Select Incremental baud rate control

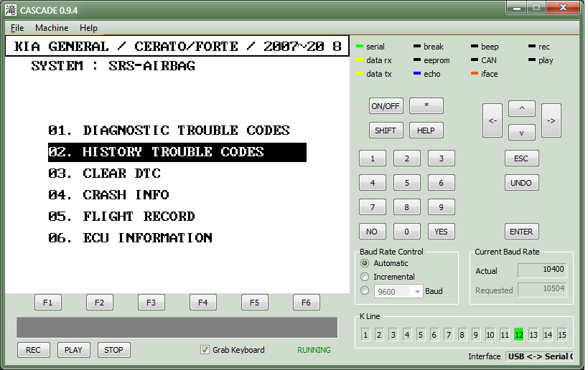365,277
